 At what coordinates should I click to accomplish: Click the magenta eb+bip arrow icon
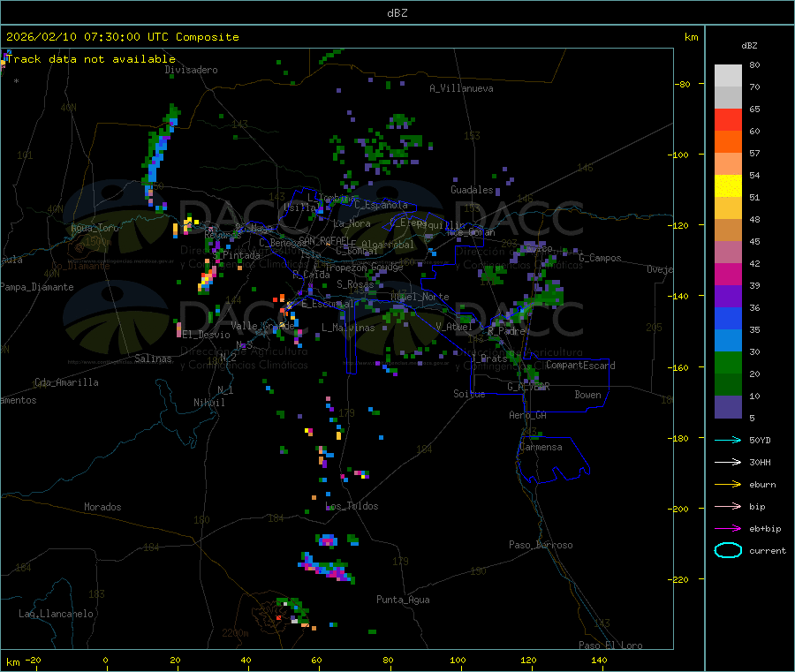[x=728, y=528]
